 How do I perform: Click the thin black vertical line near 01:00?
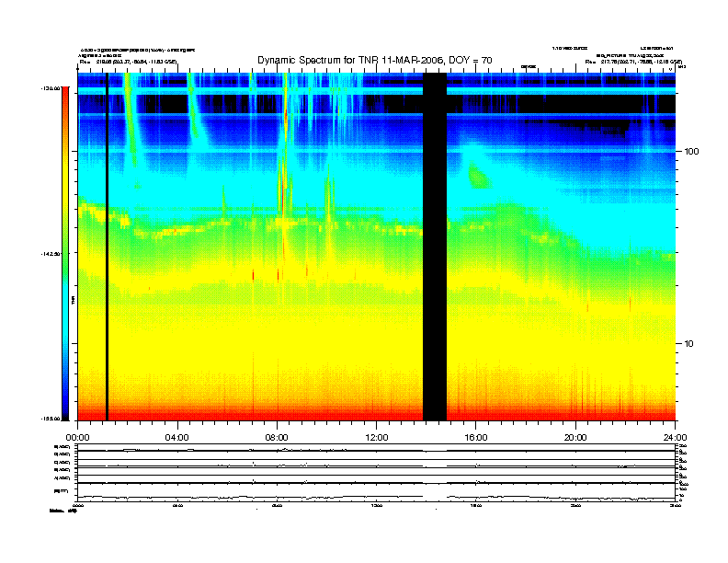point(107,247)
